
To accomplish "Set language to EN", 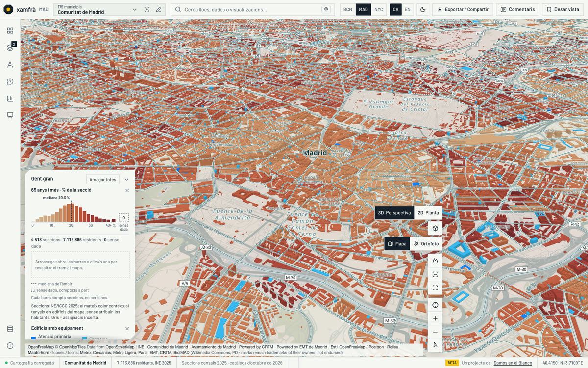I will point(408,9).
